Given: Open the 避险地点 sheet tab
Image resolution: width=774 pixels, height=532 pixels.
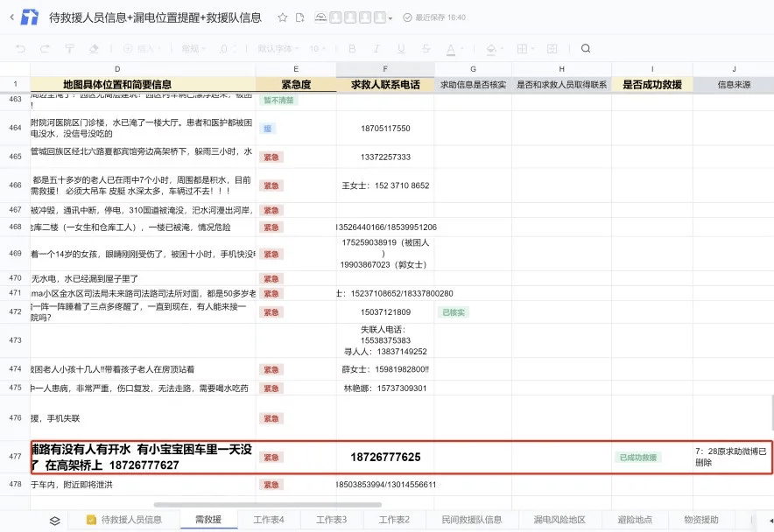Looking at the screenshot, I should pyautogui.click(x=635, y=520).
